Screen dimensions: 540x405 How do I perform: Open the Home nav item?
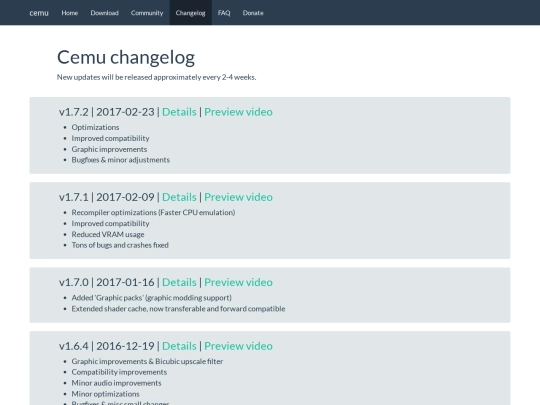[70, 13]
